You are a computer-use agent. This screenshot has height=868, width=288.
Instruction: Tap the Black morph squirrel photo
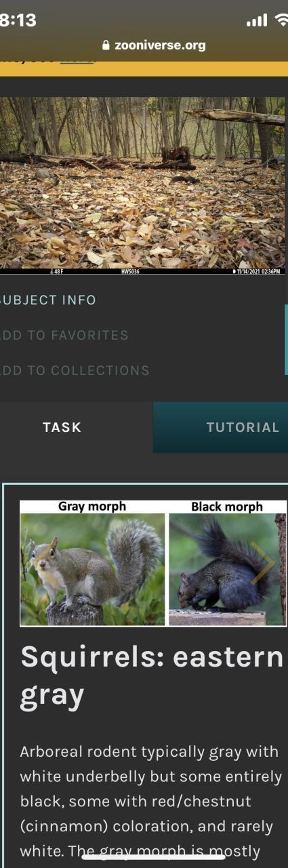pyautogui.click(x=227, y=569)
